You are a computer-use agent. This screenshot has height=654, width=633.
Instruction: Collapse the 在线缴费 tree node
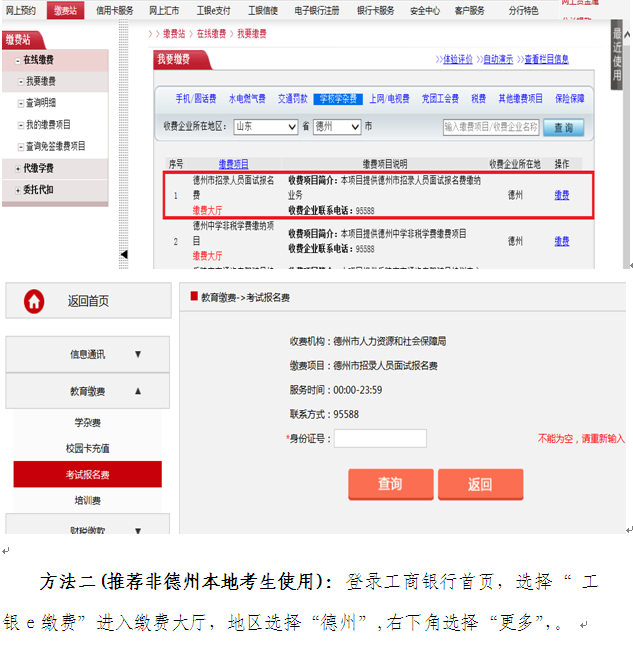18,61
